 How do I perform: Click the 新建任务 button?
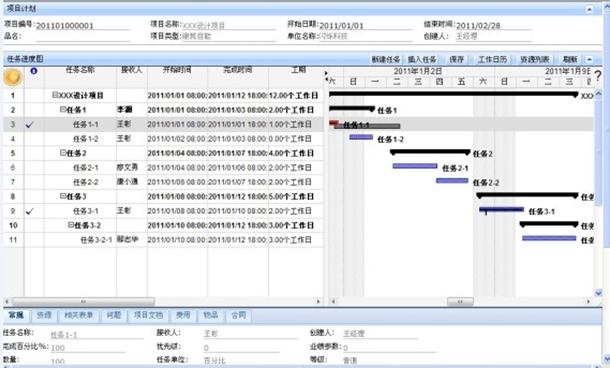coord(386,60)
